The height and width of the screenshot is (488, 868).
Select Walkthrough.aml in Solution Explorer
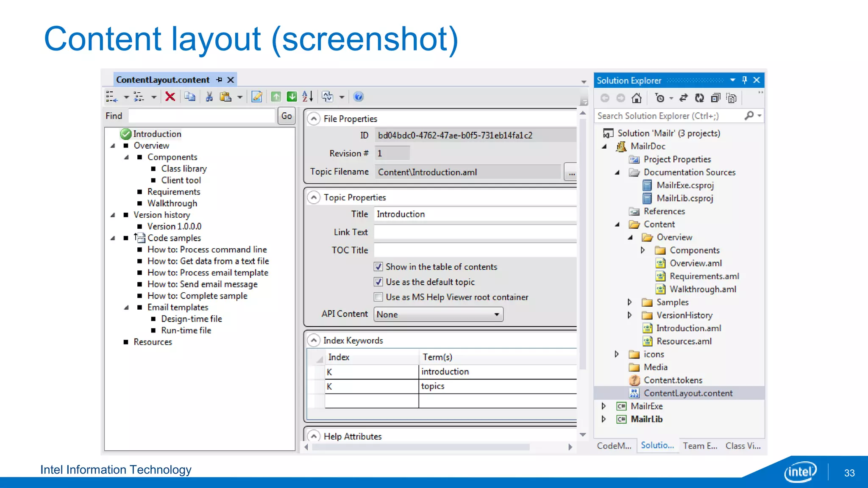[x=703, y=289]
